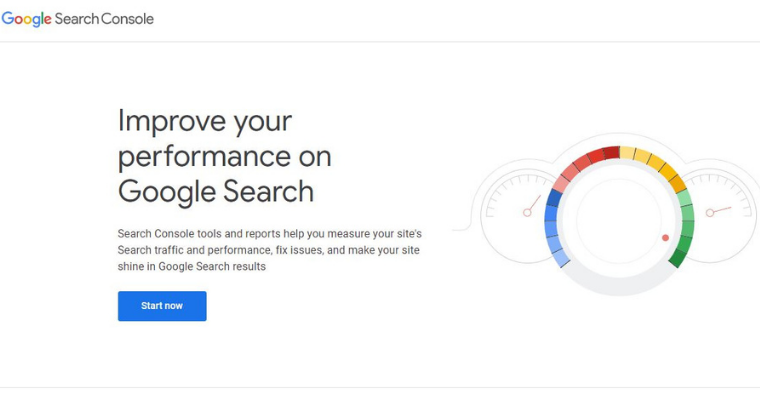760x400 pixels.
Task: Click the red dot on center dial
Action: pos(665,238)
